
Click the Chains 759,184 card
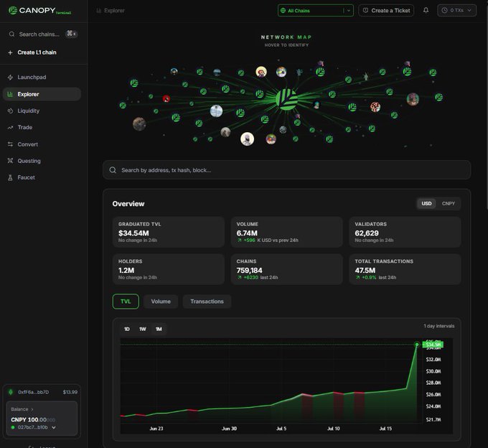point(286,269)
